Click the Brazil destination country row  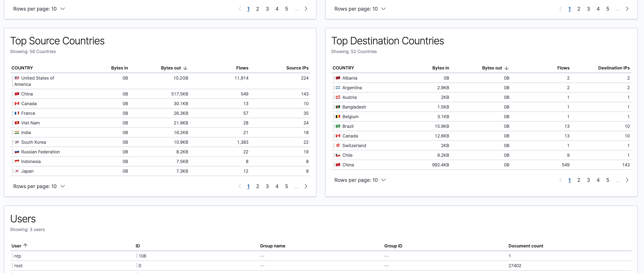click(348, 126)
